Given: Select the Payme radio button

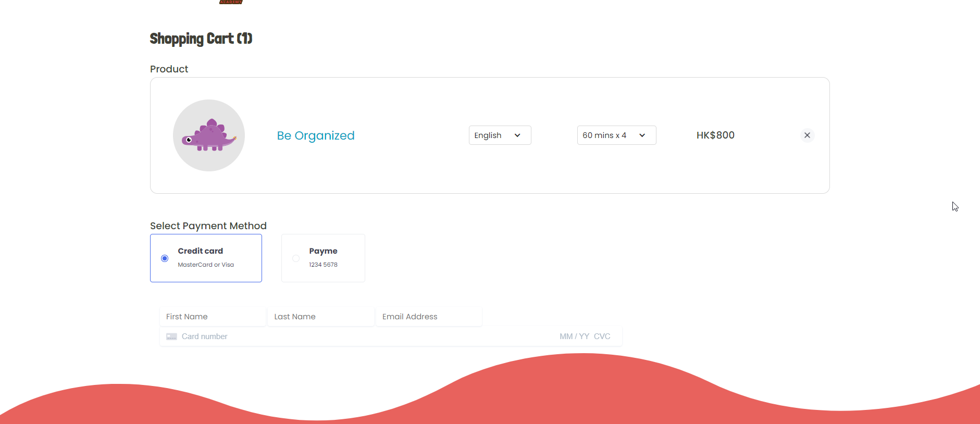Looking at the screenshot, I should (296, 258).
